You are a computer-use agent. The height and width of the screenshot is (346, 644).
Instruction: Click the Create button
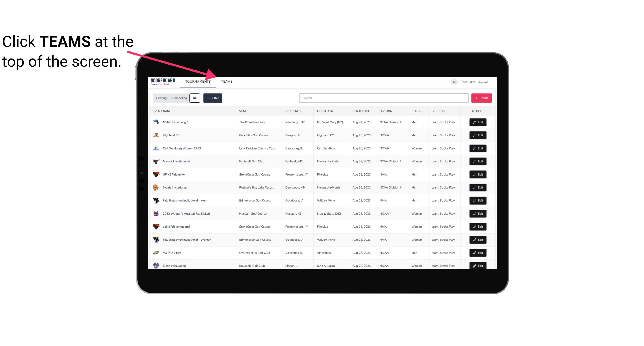482,98
